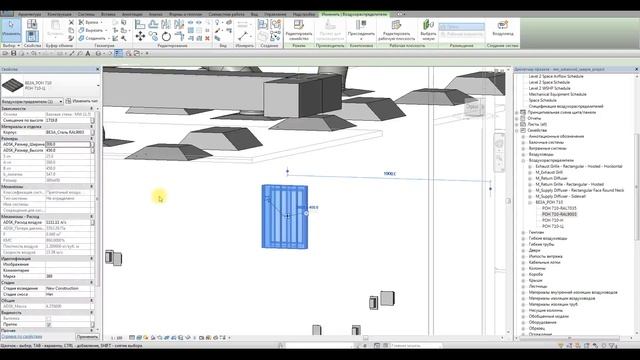
Task: Open the Справка по свойствам link
Action: tap(21, 337)
